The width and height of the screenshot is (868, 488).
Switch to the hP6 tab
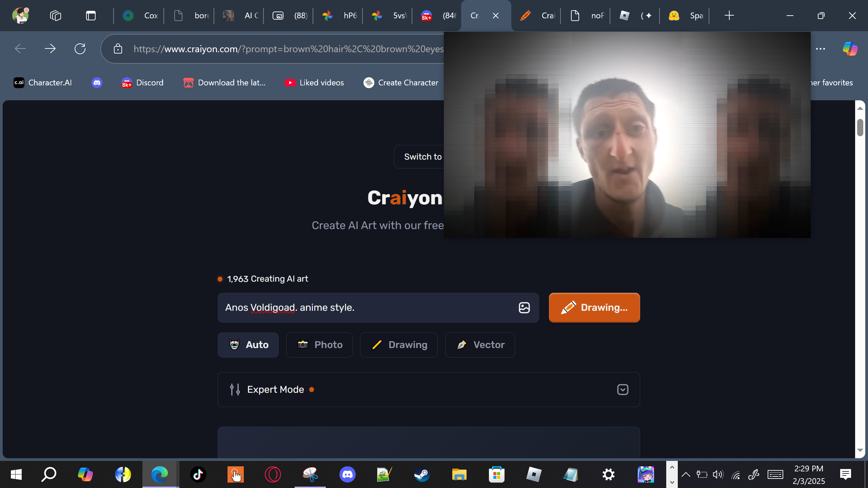coord(339,16)
